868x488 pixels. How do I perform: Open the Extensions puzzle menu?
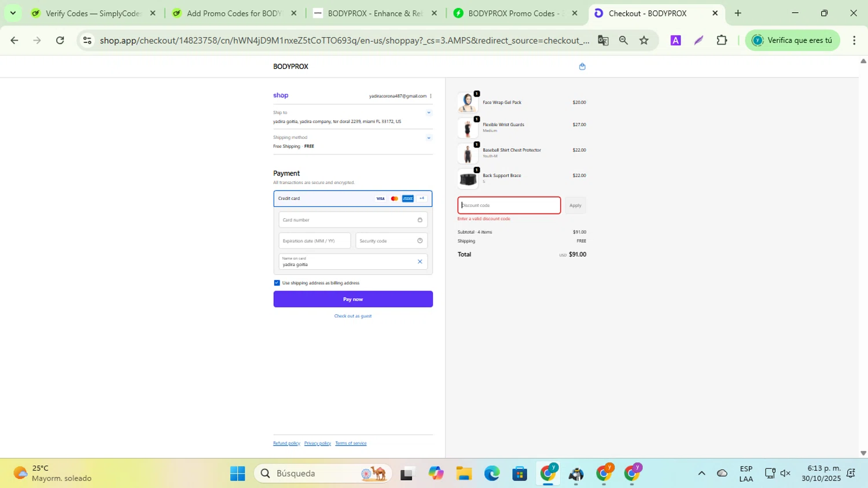point(722,41)
